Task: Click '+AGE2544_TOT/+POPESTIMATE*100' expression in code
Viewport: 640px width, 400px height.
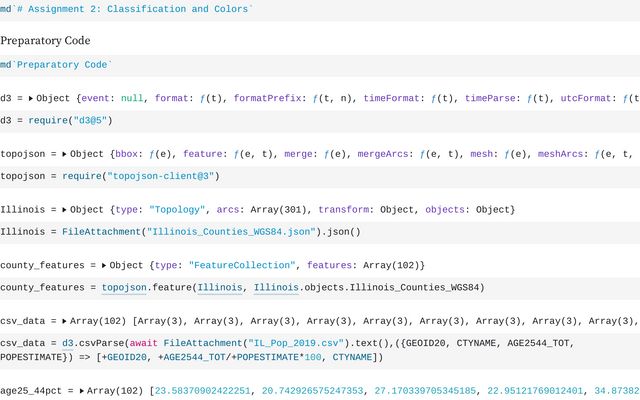Action: pyautogui.click(x=240, y=358)
